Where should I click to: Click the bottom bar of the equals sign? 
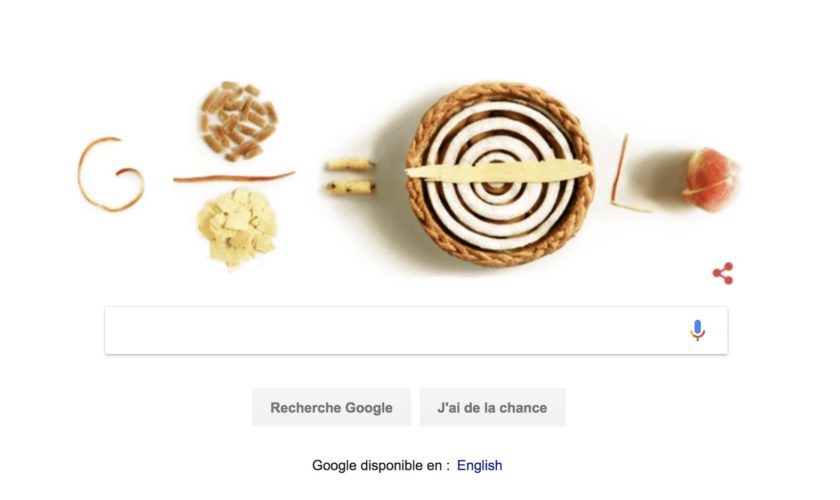point(351,188)
